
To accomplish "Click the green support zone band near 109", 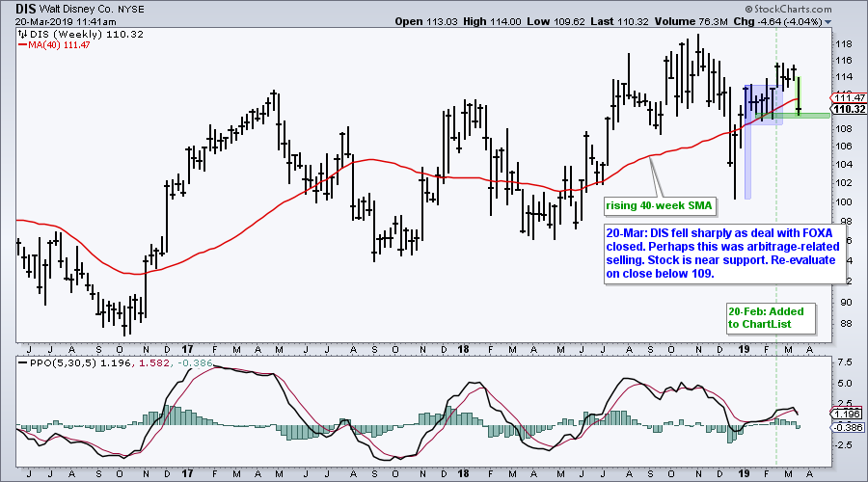I will [793, 115].
